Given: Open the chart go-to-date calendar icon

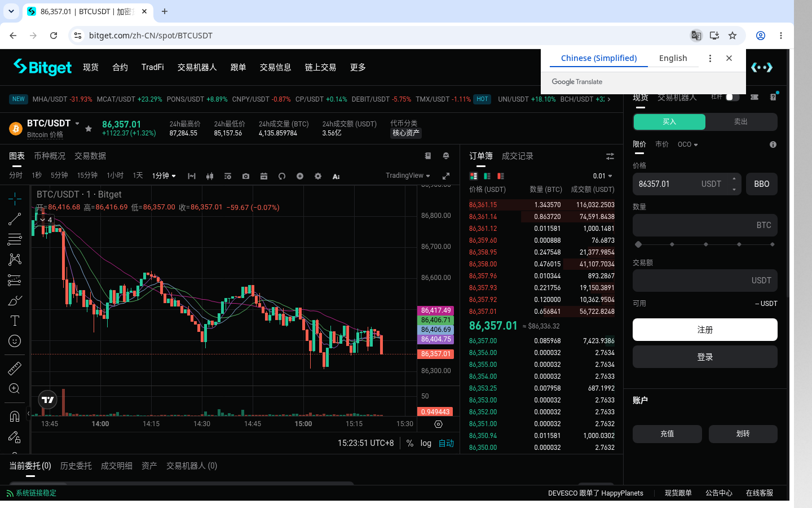Looking at the screenshot, I should click(264, 176).
